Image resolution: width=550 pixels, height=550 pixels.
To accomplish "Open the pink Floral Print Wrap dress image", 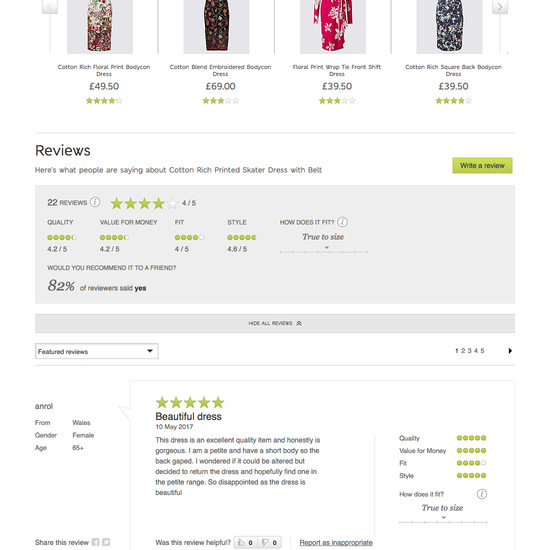I will point(333,27).
